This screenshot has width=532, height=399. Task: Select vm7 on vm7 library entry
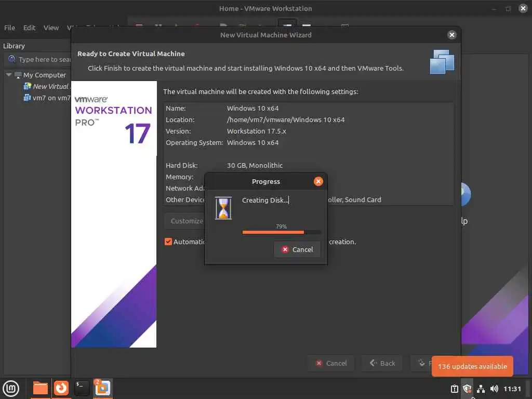click(51, 98)
